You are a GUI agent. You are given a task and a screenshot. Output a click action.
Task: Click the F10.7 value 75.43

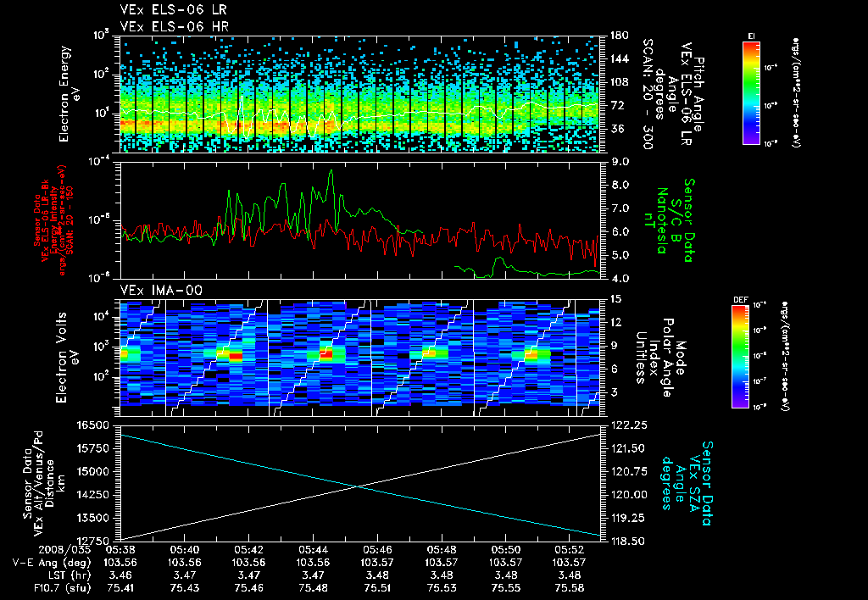click(184, 588)
